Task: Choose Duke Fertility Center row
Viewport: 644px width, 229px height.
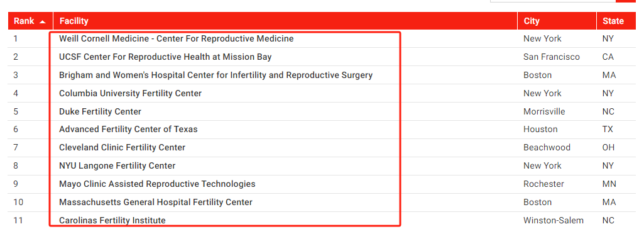Action: click(x=101, y=111)
